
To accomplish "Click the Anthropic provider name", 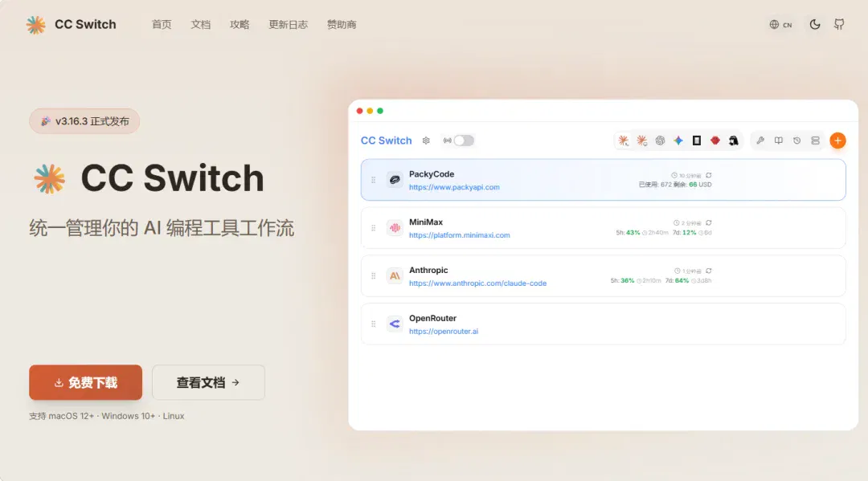I will (x=428, y=271).
